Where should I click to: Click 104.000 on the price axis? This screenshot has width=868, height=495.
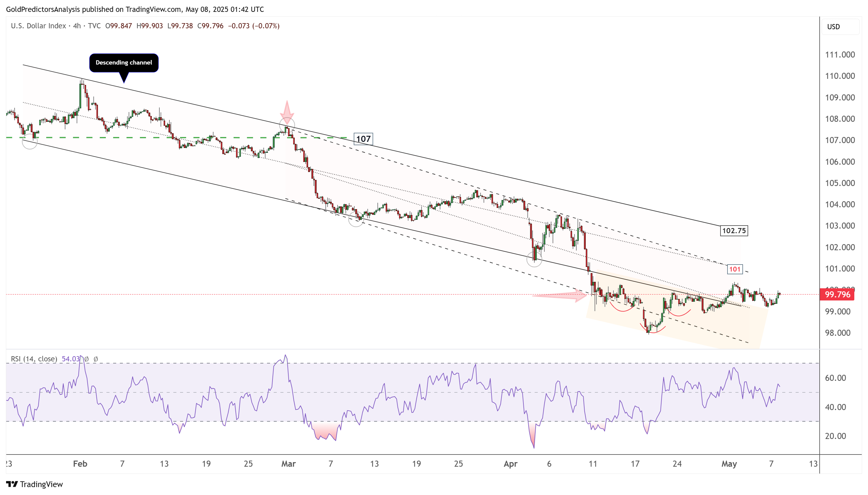[840, 204]
